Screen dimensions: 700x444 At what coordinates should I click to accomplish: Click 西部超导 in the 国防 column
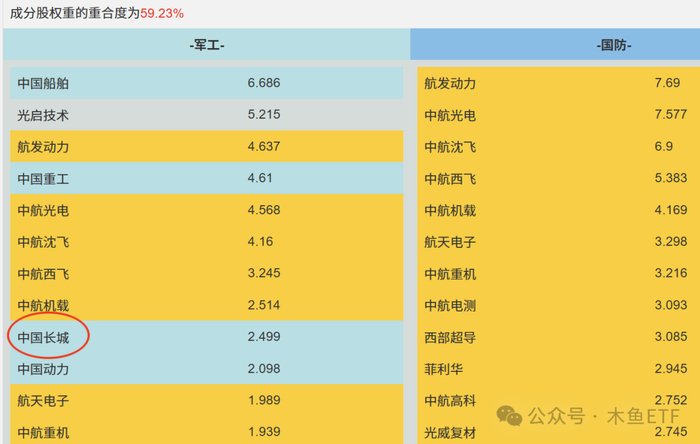(x=450, y=338)
